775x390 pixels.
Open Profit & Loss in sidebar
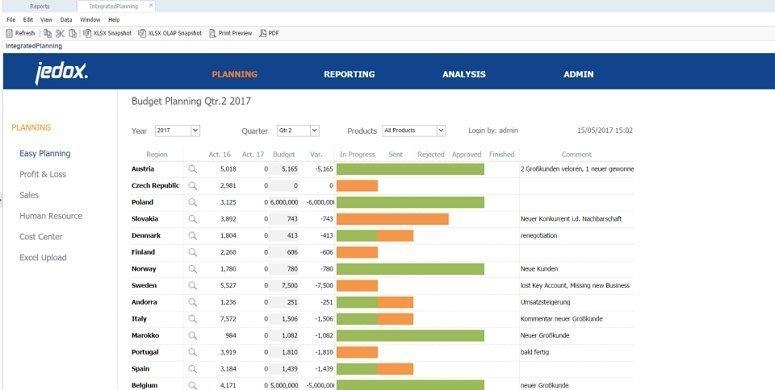coord(43,174)
